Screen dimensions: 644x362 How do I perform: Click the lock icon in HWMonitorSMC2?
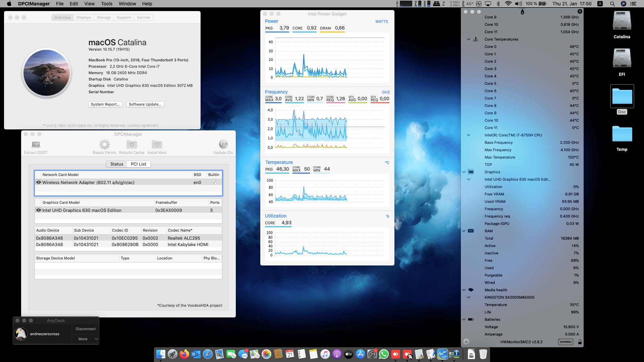580,342
